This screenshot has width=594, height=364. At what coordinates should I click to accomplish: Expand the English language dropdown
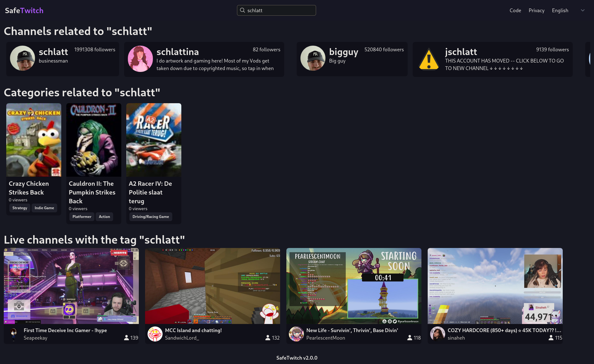[568, 10]
